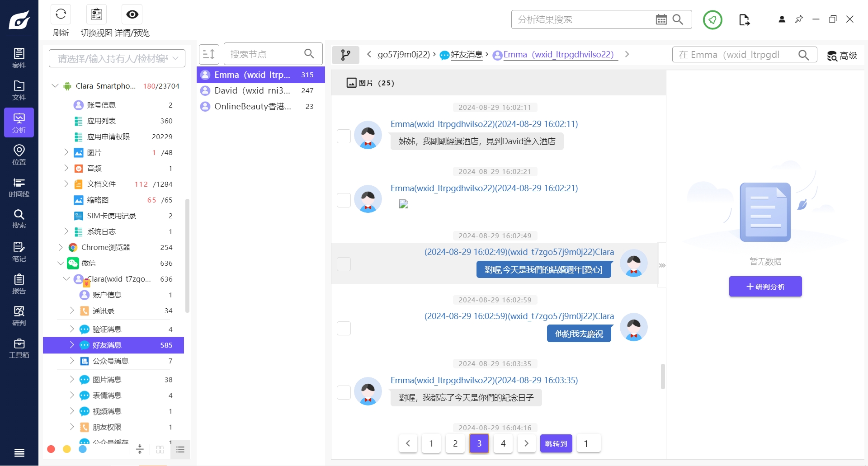This screenshot has width=868, height=466.
Task: Collapse the 微信 tree node
Action: (61, 263)
